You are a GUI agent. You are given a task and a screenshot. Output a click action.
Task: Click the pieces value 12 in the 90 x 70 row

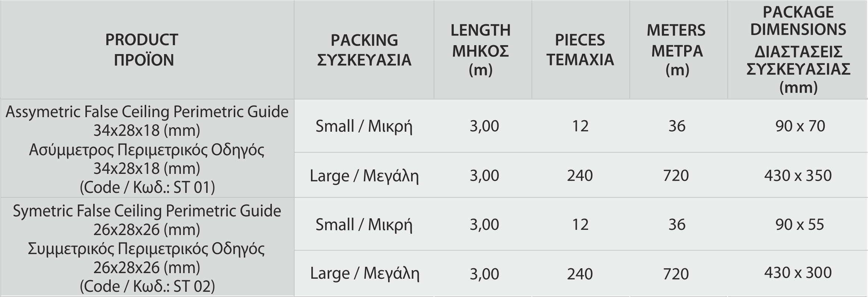[580, 126]
